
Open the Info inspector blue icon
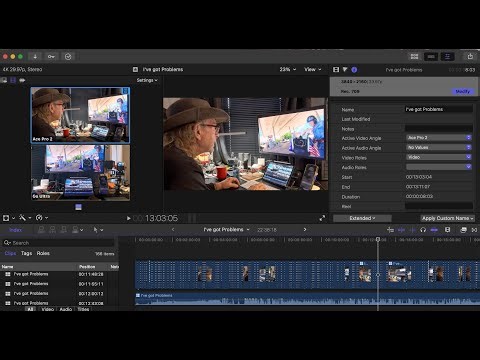[x=354, y=70]
